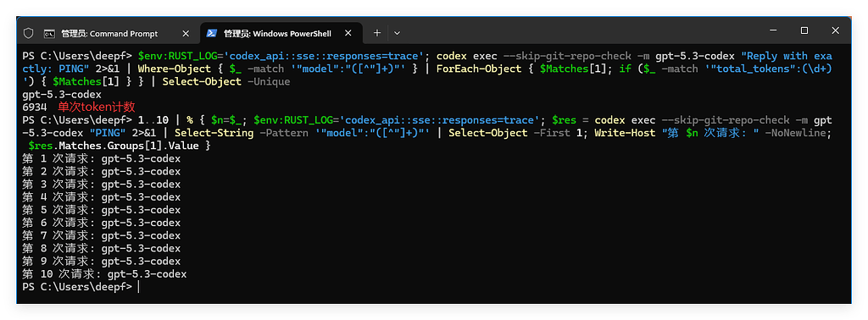The image size is (868, 320).
Task: Select the Windows PowerShell tab
Action: click(x=281, y=33)
